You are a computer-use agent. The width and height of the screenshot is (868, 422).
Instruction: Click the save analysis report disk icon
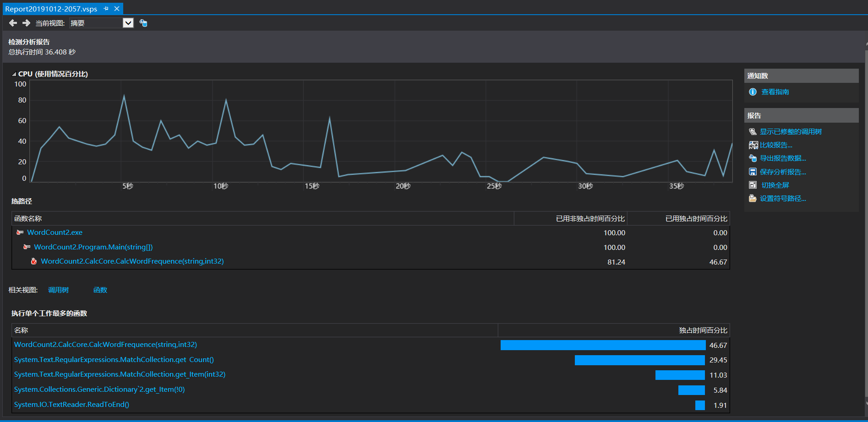tap(753, 172)
